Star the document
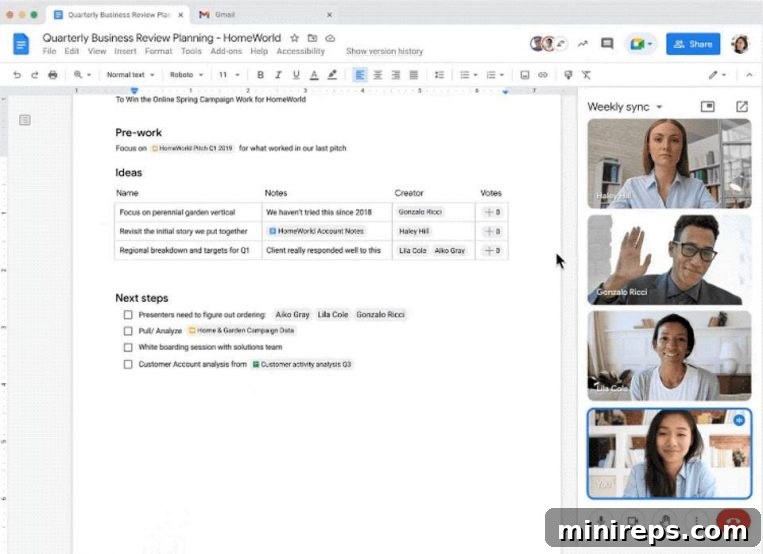This screenshot has width=763, height=554. click(x=294, y=38)
